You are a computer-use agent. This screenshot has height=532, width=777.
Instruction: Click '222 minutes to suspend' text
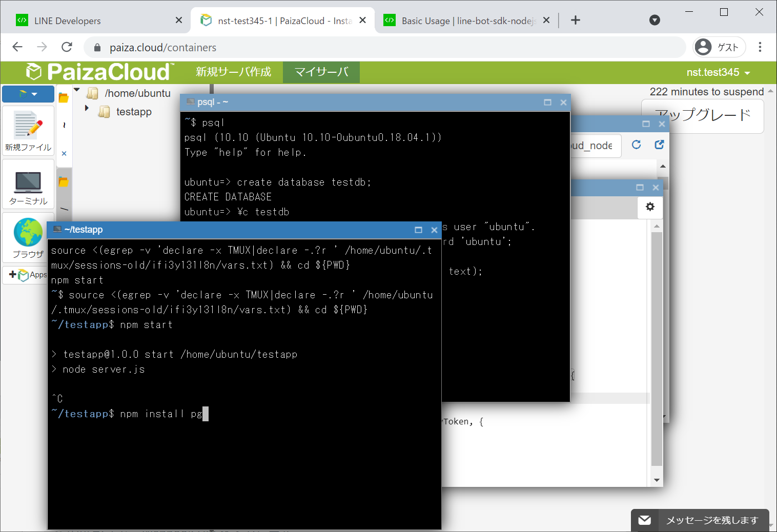(x=707, y=92)
